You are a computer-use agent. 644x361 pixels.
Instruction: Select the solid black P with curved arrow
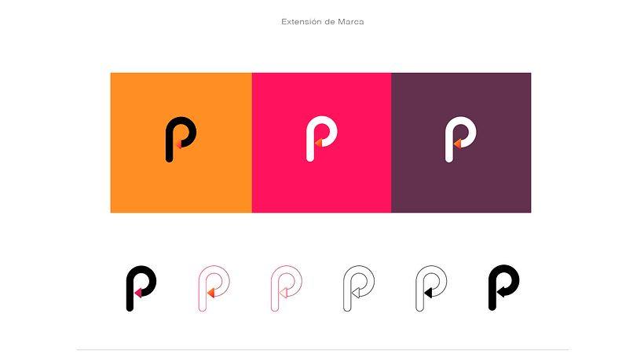(503, 287)
